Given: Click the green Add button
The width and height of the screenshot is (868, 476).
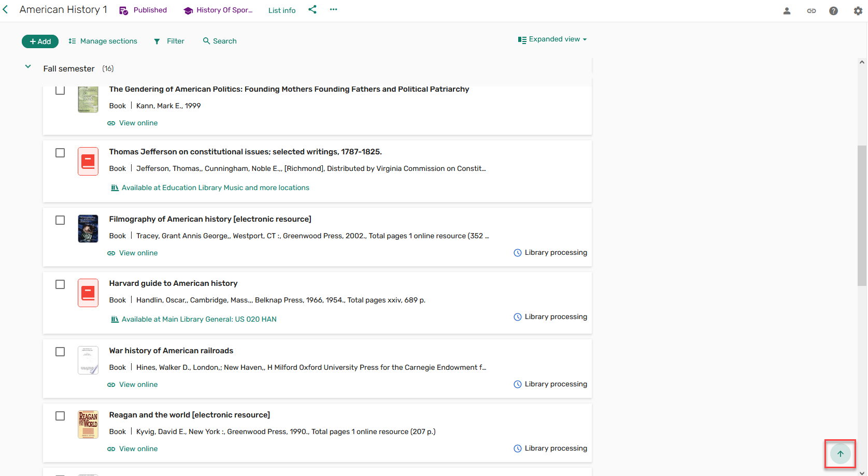Looking at the screenshot, I should pos(40,41).
